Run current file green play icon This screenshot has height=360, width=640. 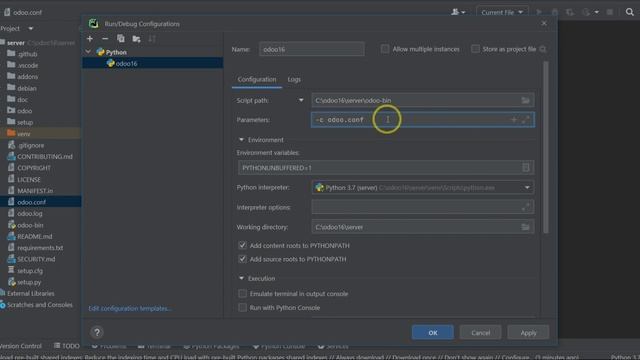tap(539, 12)
